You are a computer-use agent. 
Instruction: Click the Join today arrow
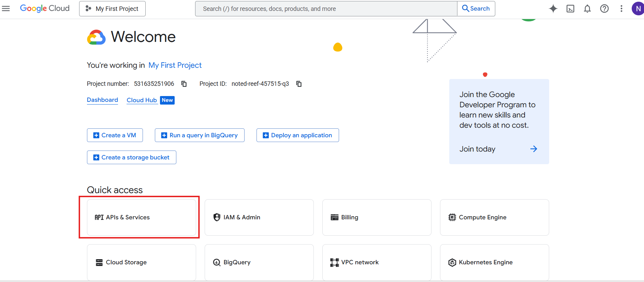click(533, 149)
